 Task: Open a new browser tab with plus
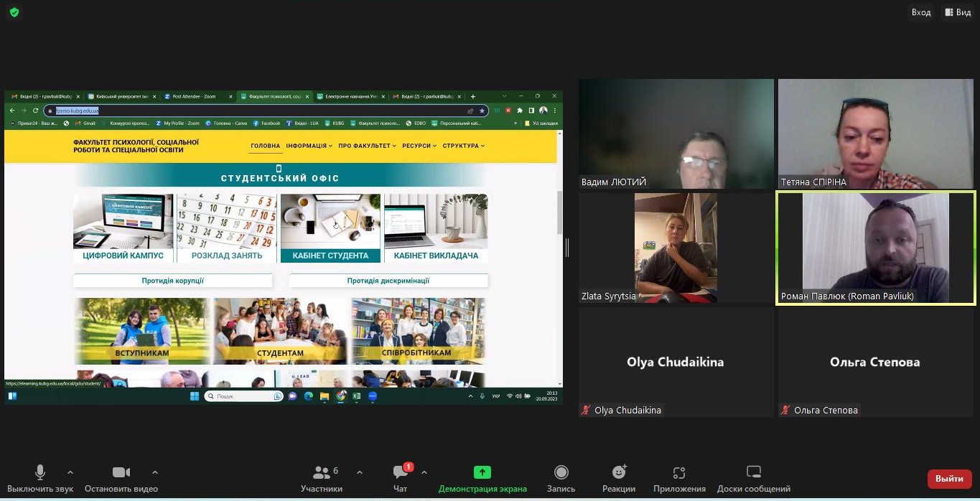click(x=473, y=96)
